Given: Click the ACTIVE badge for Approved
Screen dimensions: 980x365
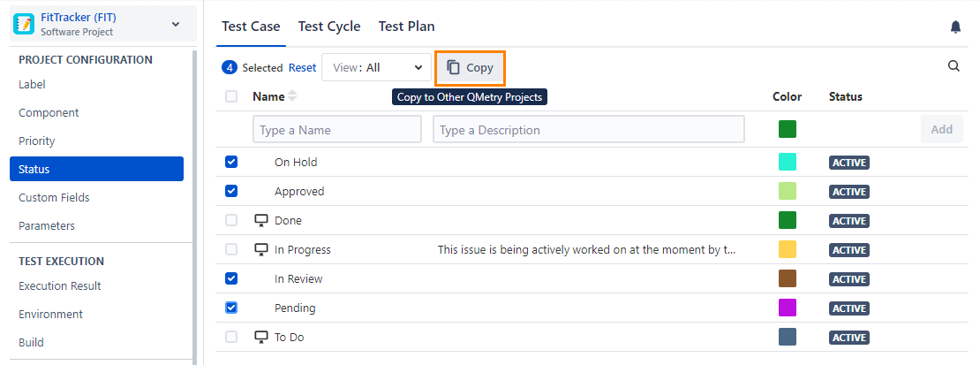Looking at the screenshot, I should point(849,192).
